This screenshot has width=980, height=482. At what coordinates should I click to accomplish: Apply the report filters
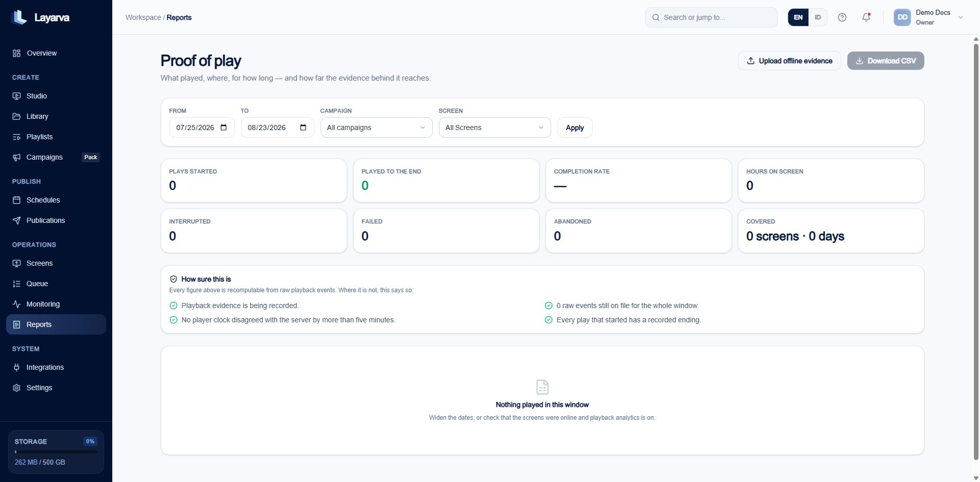(575, 128)
